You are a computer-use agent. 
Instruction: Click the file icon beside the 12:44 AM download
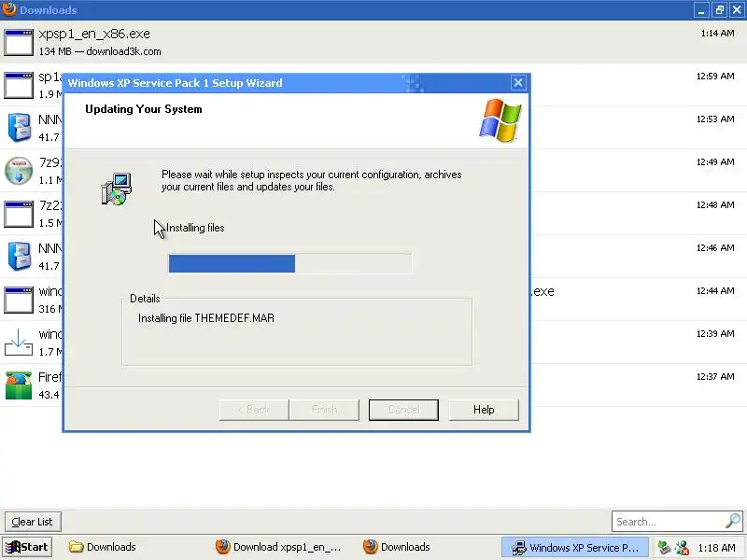19,300
